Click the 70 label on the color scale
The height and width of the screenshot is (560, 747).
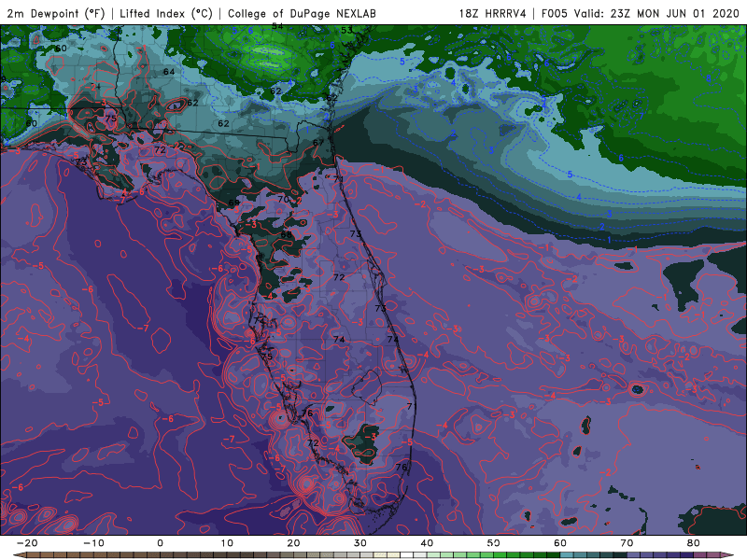(627, 543)
